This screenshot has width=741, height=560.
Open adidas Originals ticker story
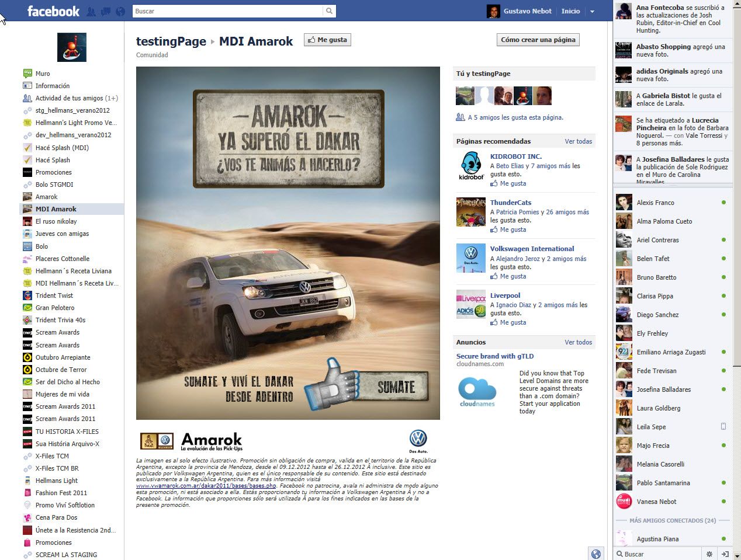pyautogui.click(x=672, y=75)
